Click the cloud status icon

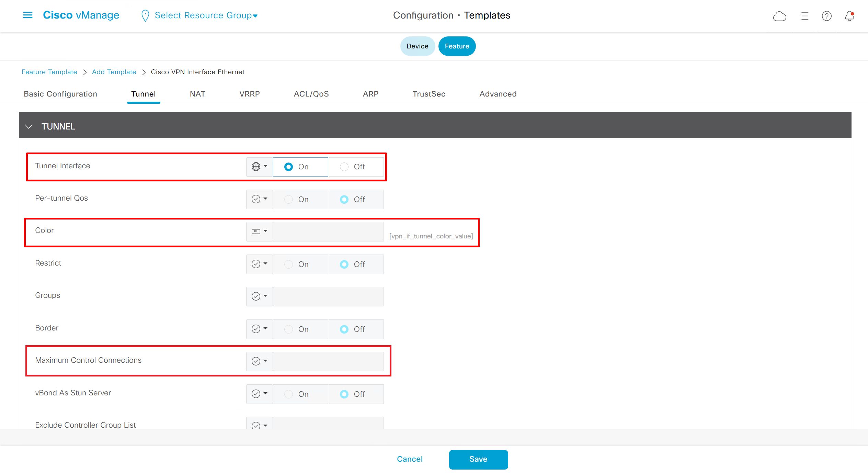779,16
